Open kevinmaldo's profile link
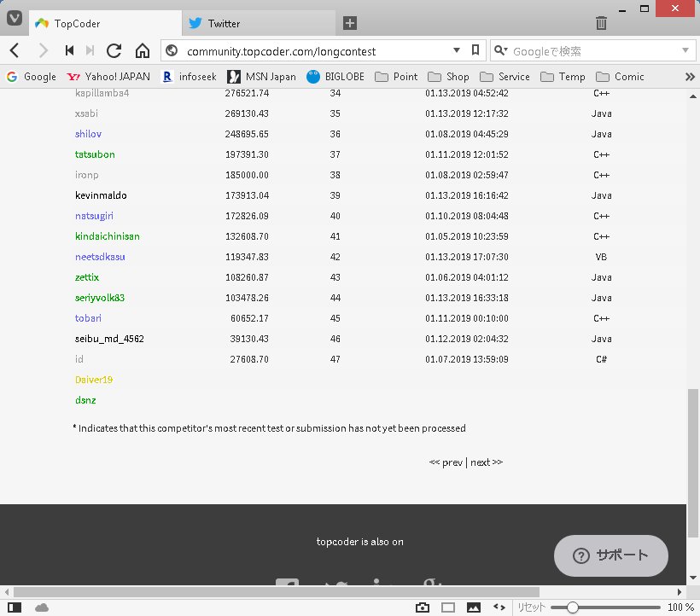Screen dimensions: 700x616 coord(101,195)
